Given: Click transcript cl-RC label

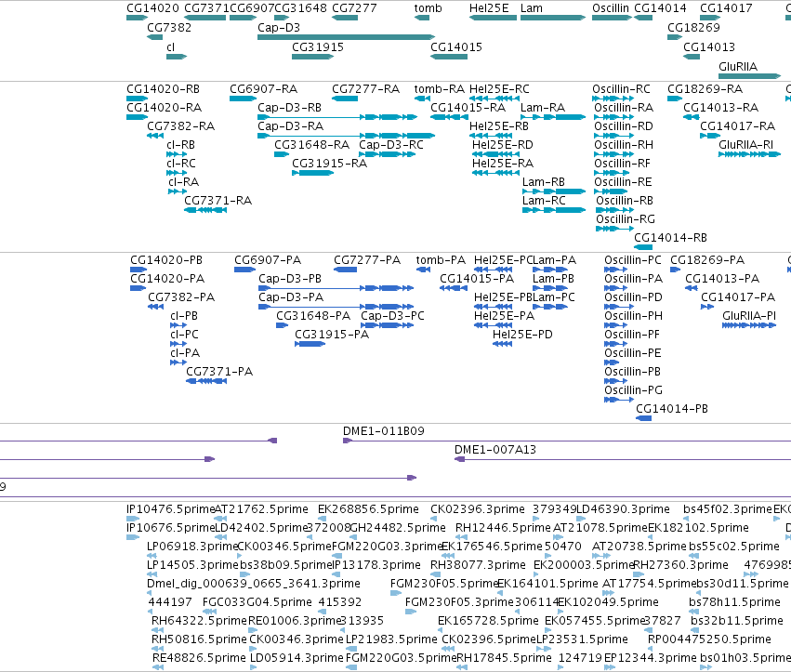Looking at the screenshot, I should [181, 164].
